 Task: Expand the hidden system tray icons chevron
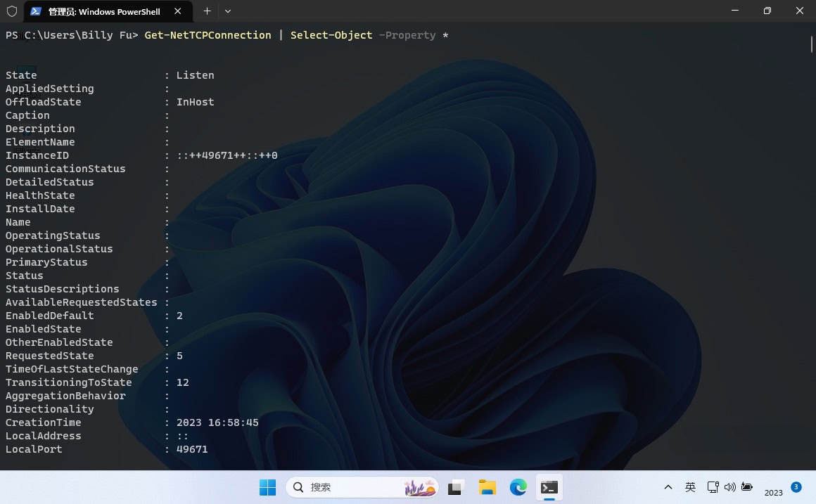click(x=668, y=487)
